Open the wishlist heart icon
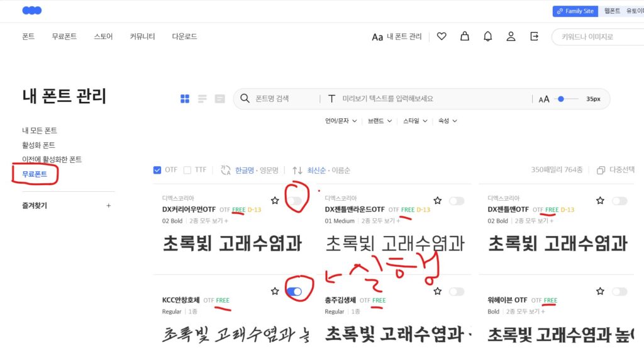The height and width of the screenshot is (353, 644). click(x=441, y=36)
